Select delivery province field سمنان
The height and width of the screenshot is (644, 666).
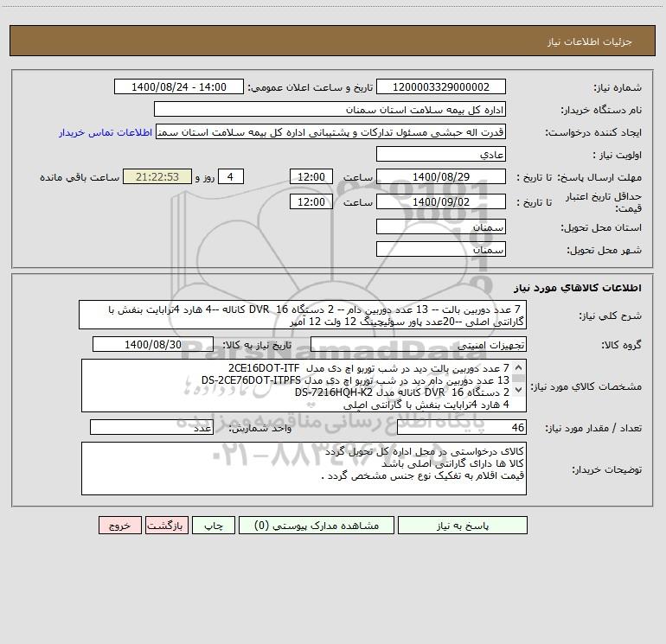[441, 227]
